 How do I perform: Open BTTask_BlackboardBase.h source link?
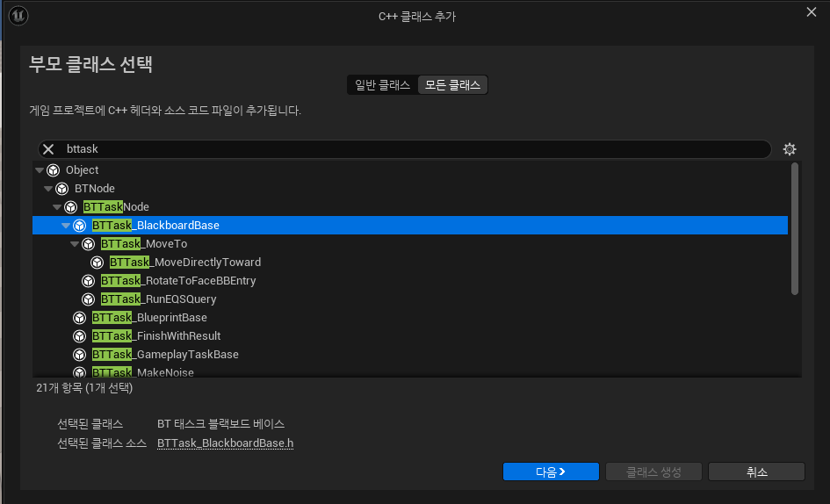pyautogui.click(x=225, y=443)
